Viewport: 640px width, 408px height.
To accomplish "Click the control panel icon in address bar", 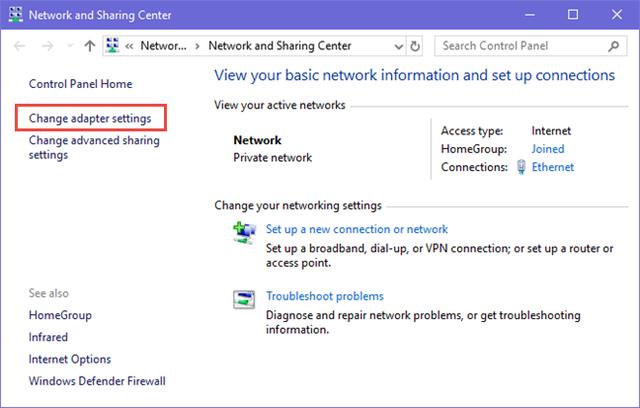I will click(115, 46).
